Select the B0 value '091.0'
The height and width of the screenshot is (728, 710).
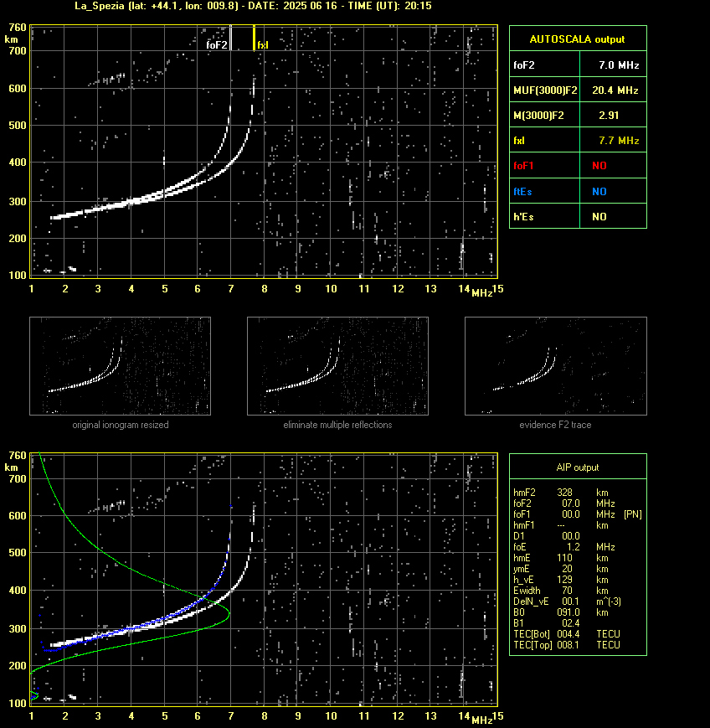point(569,612)
